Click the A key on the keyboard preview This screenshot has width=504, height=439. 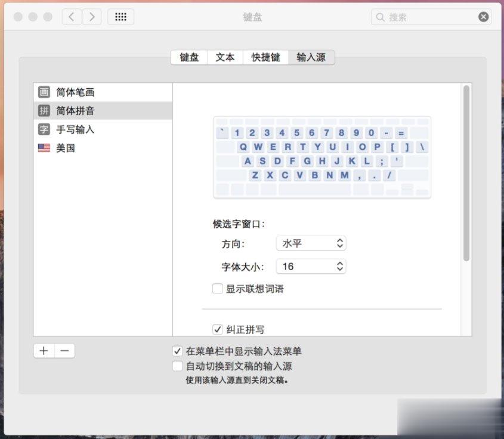pos(248,161)
